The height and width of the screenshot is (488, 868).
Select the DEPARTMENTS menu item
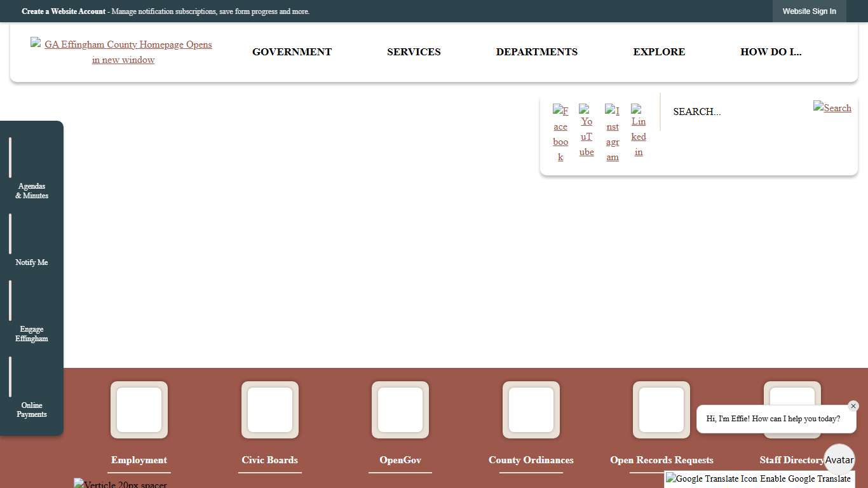(x=537, y=52)
